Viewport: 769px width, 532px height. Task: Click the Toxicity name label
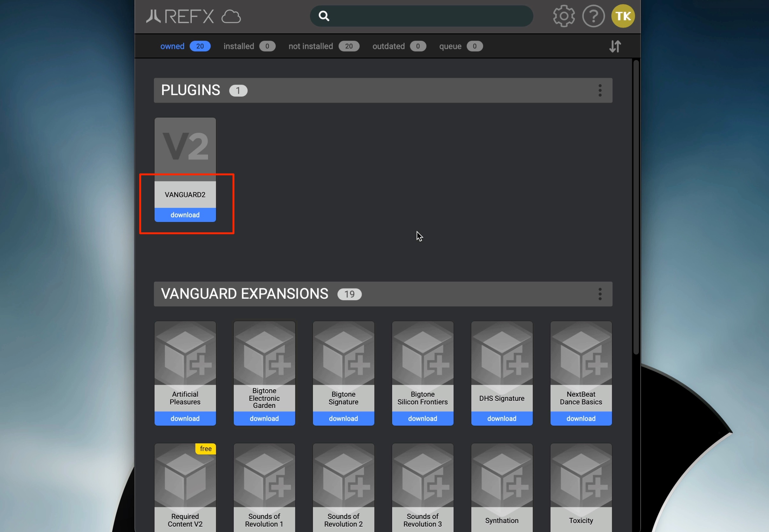click(581, 521)
